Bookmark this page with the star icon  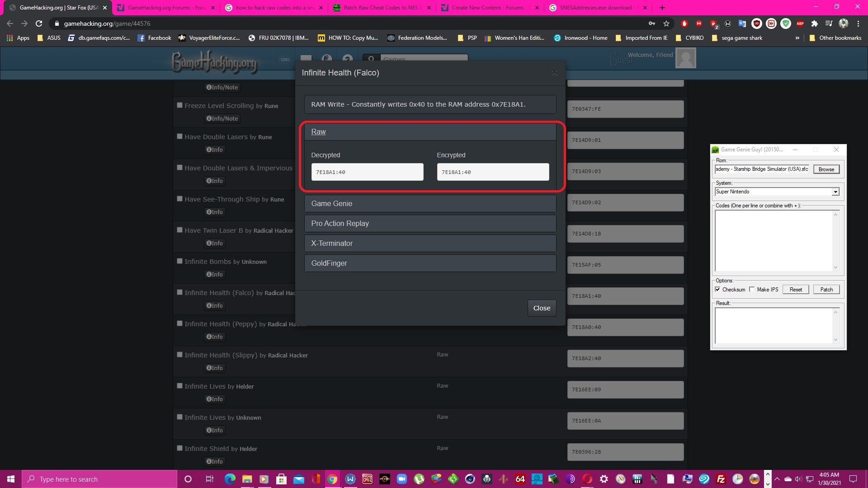tap(666, 23)
